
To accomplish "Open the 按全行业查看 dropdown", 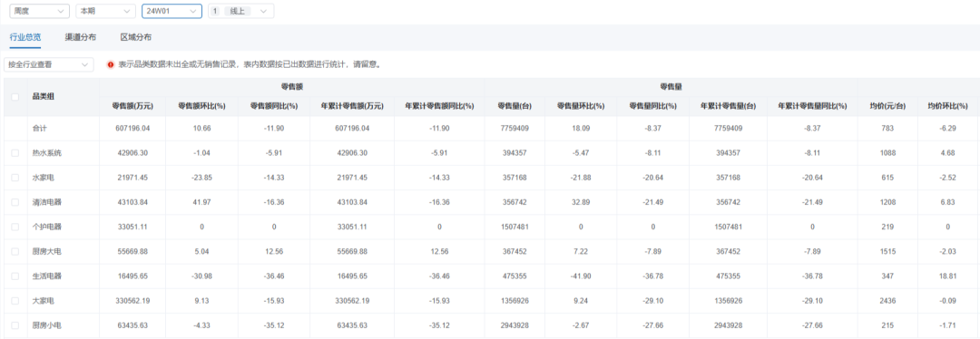I will pyautogui.click(x=49, y=64).
